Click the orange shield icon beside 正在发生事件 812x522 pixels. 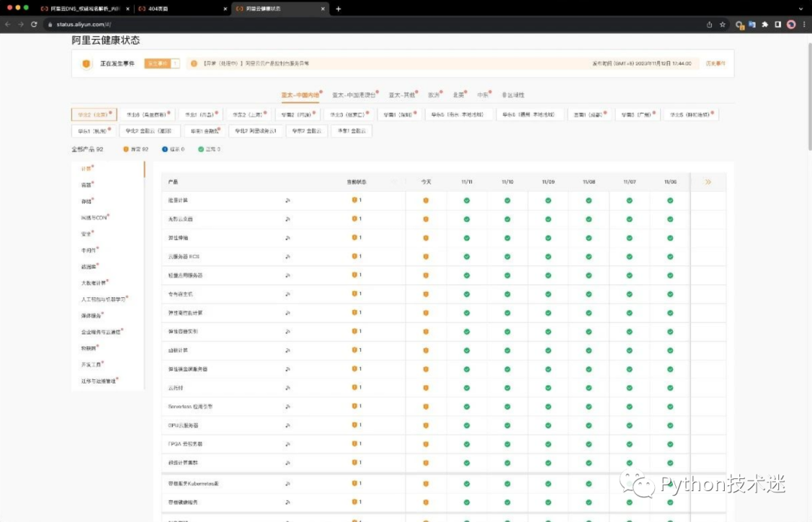[x=86, y=64]
